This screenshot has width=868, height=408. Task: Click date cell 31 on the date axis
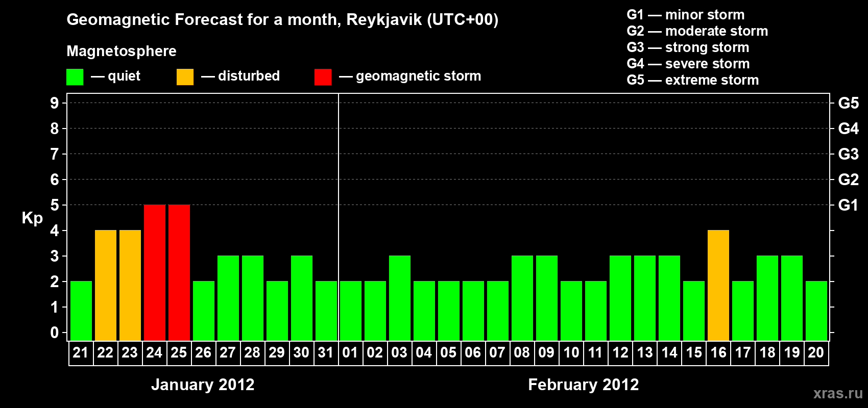(x=326, y=353)
